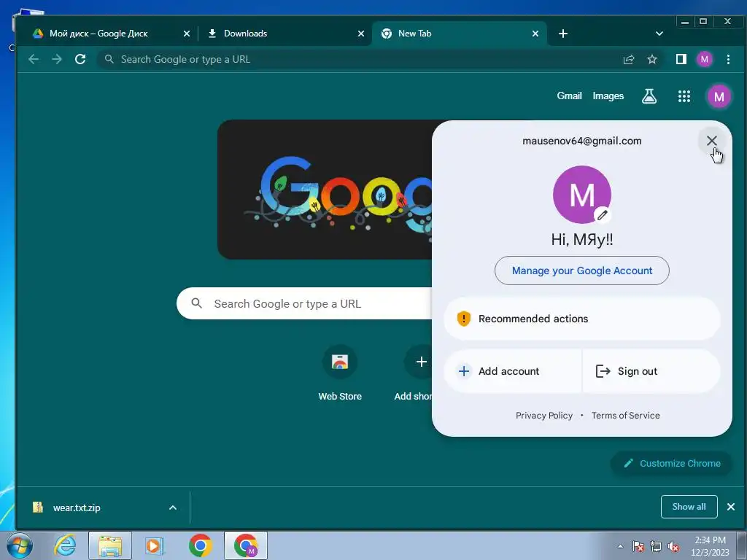This screenshot has width=747, height=560.
Task: Click Customize Chrome button
Action: coord(671,463)
